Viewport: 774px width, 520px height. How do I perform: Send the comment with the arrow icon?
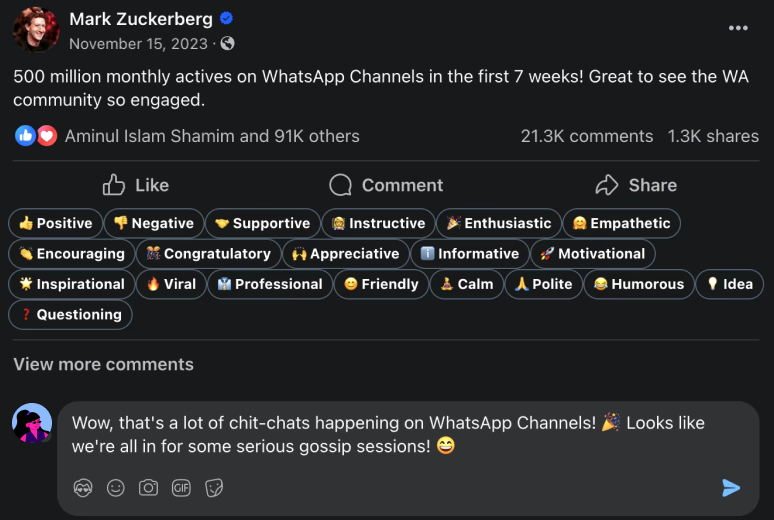coord(731,487)
